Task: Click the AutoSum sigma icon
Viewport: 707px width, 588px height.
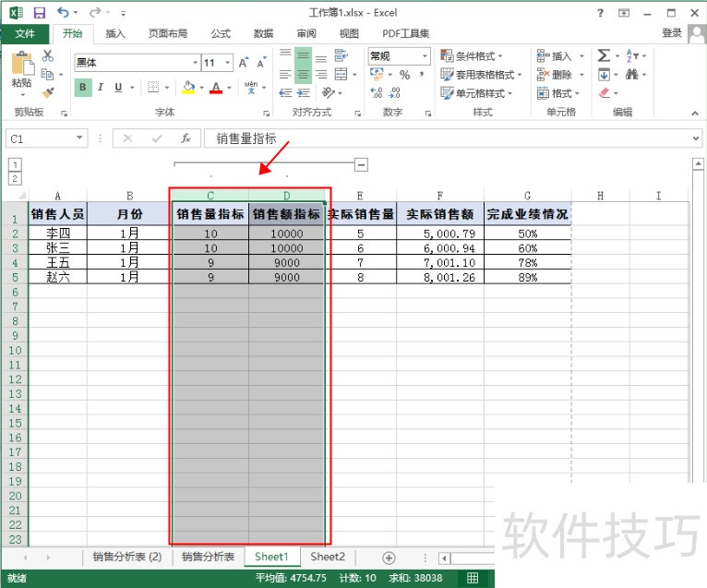Action: pos(604,55)
